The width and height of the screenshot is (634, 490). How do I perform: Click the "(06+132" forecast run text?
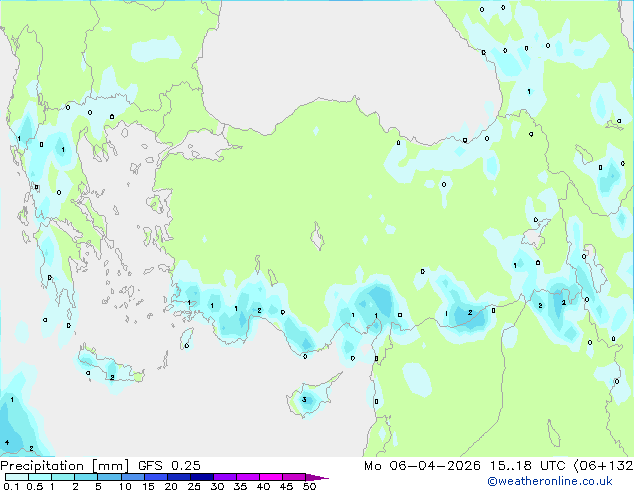pyautogui.click(x=603, y=466)
